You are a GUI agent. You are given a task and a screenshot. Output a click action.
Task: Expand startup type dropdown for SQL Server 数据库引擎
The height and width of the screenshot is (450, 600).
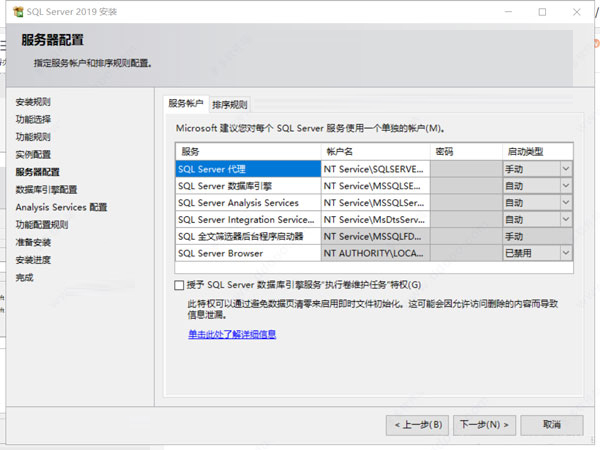click(x=566, y=186)
